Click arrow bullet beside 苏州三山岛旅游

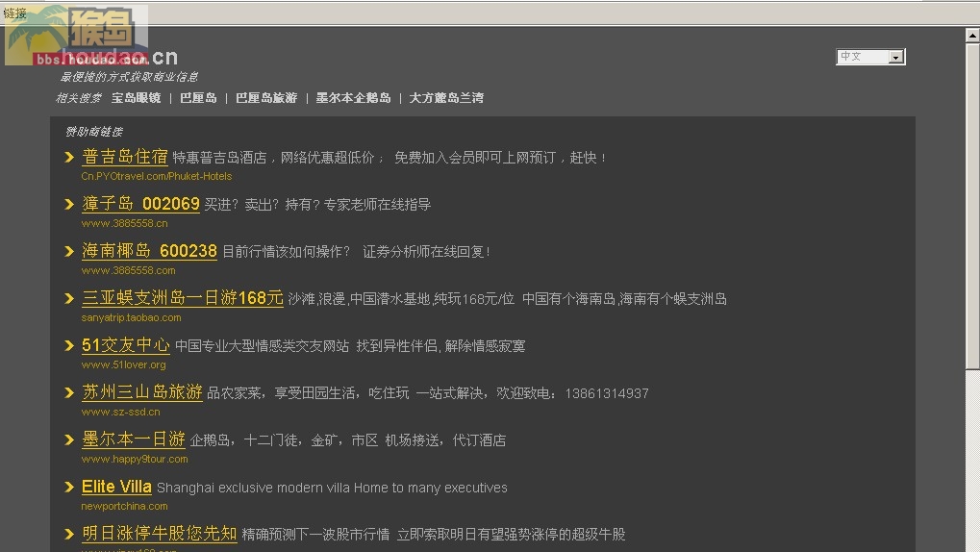(69, 392)
